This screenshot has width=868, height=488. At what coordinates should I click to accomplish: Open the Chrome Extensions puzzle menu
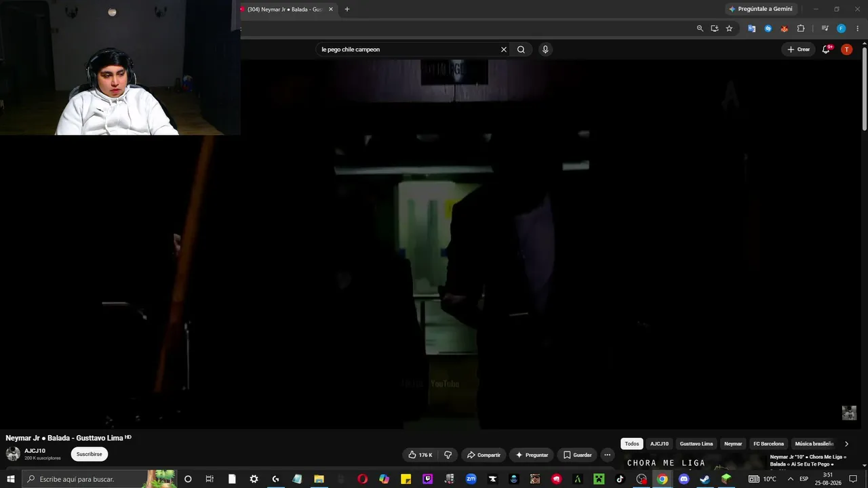801,28
